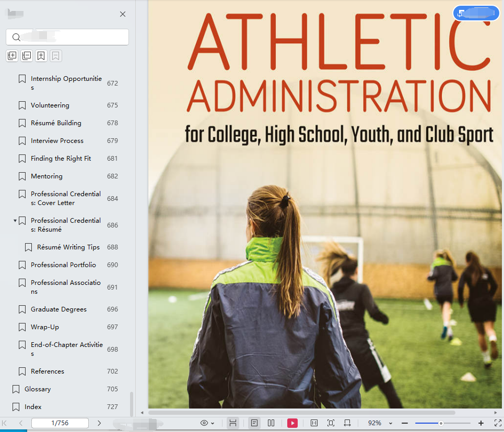Enter full screen mode icon
Screen dimensions: 504x432
click(x=498, y=423)
